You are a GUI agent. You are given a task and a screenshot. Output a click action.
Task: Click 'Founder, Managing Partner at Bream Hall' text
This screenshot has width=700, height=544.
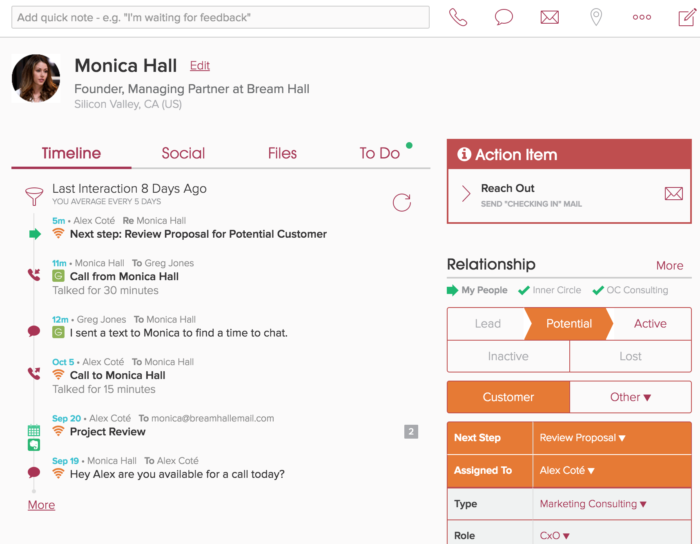(192, 89)
